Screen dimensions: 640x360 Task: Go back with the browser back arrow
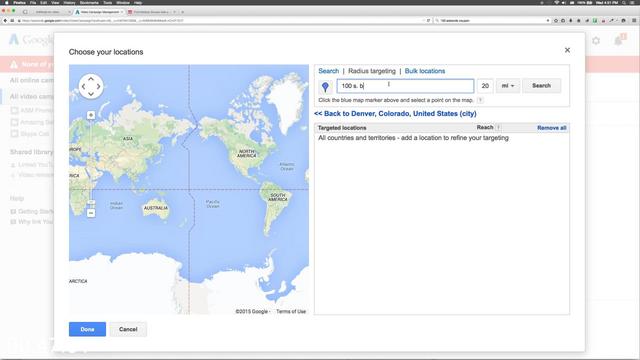5,20
